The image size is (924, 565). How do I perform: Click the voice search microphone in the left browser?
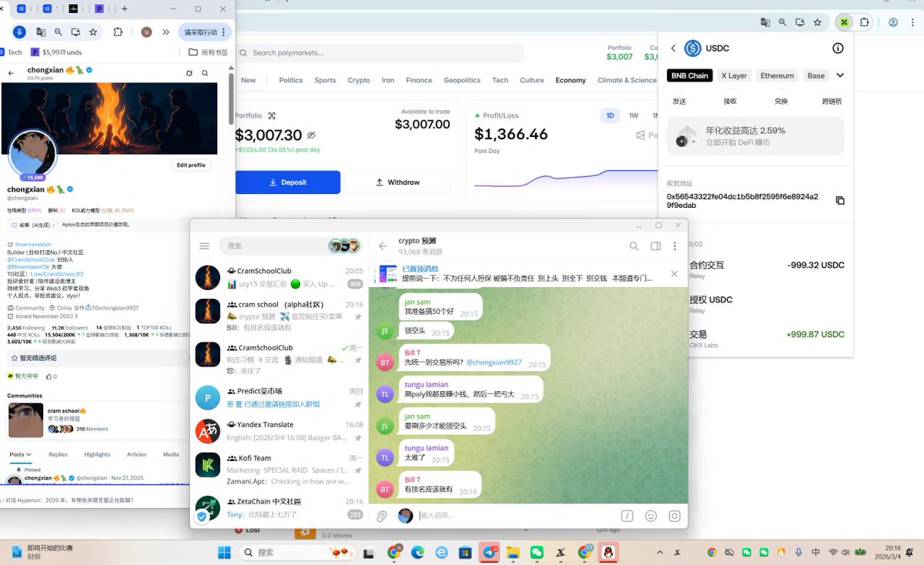coord(19,32)
